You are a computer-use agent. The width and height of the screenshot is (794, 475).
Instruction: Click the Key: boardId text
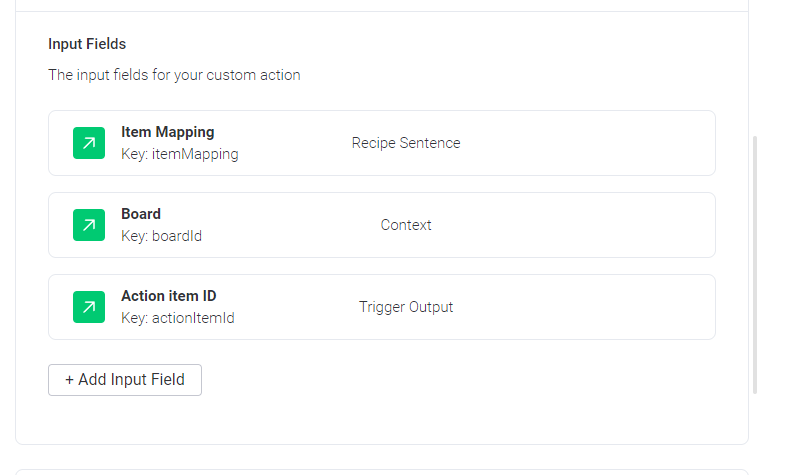click(161, 236)
